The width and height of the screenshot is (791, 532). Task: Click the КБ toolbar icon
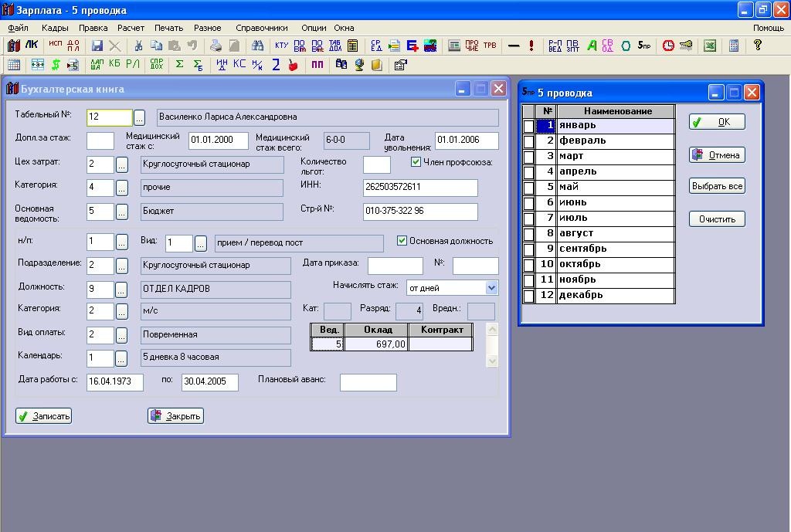click(114, 64)
